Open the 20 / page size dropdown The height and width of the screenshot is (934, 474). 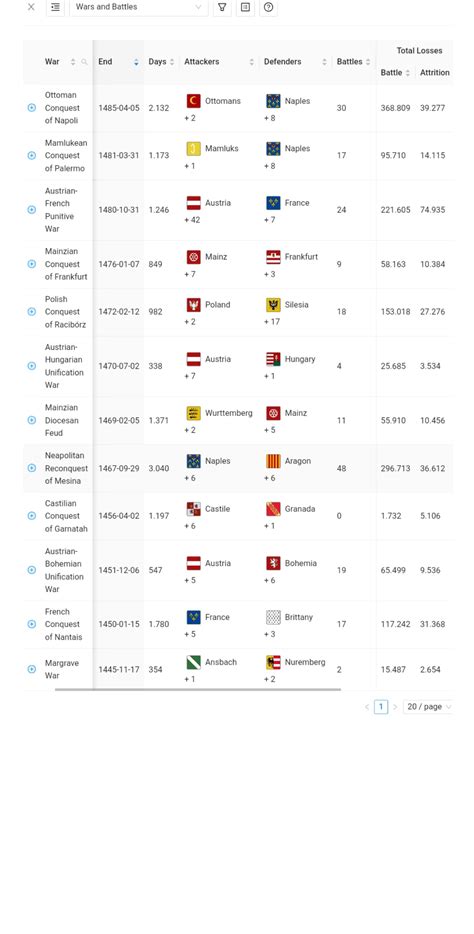[x=428, y=706]
